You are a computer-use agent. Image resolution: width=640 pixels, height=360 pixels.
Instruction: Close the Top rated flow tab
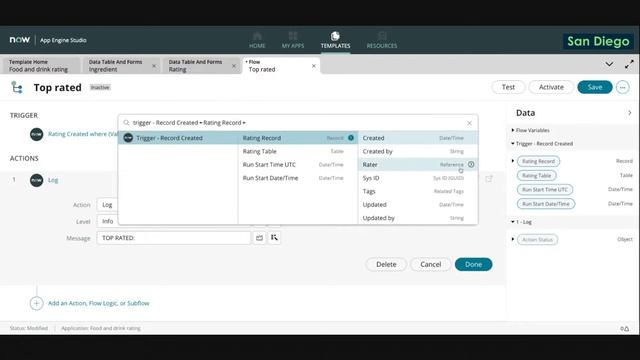(314, 66)
